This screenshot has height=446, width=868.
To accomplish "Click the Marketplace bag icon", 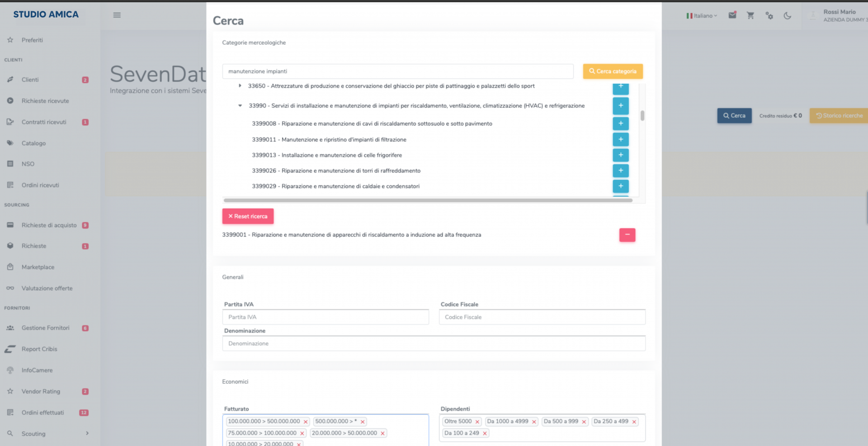I will tap(10, 267).
